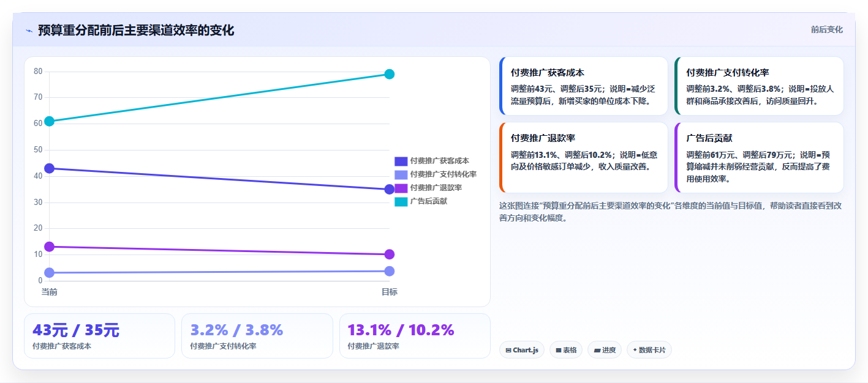Click the description starting 调整前43元
This screenshot has width=868, height=383.
pos(584,95)
